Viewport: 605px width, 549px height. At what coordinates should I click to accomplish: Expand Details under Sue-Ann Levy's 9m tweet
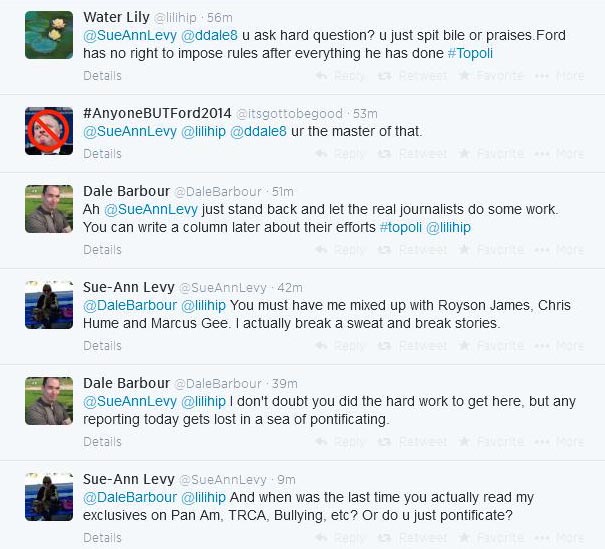(x=102, y=538)
